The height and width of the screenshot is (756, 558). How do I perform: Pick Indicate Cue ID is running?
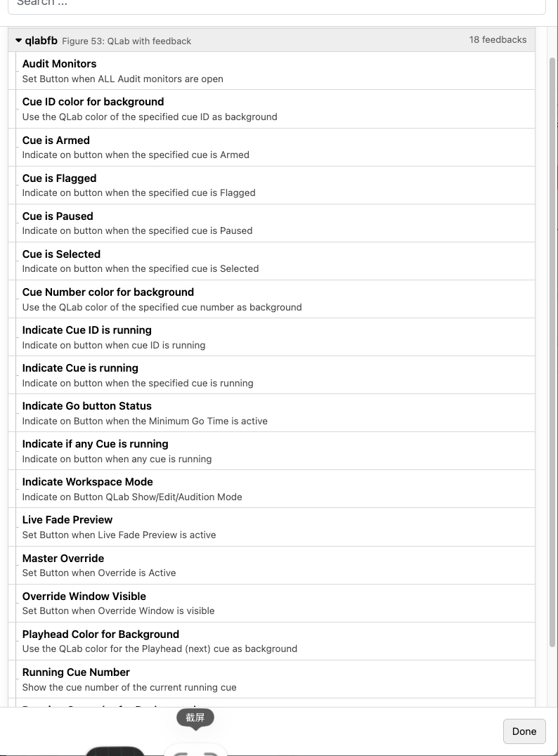point(275,337)
